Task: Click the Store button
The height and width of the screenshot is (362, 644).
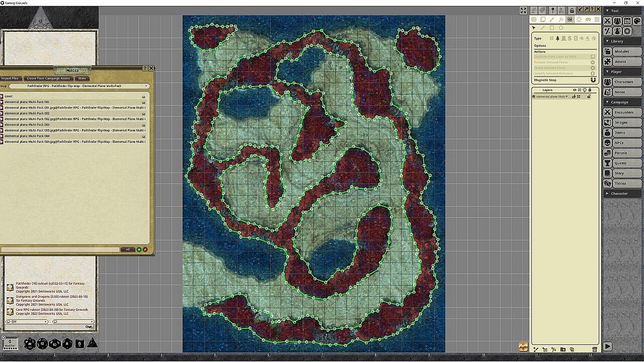Action: tap(82, 78)
